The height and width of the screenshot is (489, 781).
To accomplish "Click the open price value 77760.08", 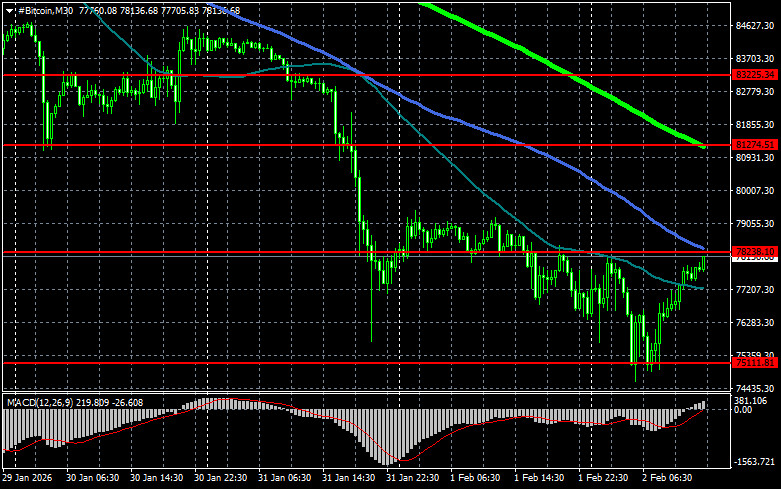I will tap(98, 10).
